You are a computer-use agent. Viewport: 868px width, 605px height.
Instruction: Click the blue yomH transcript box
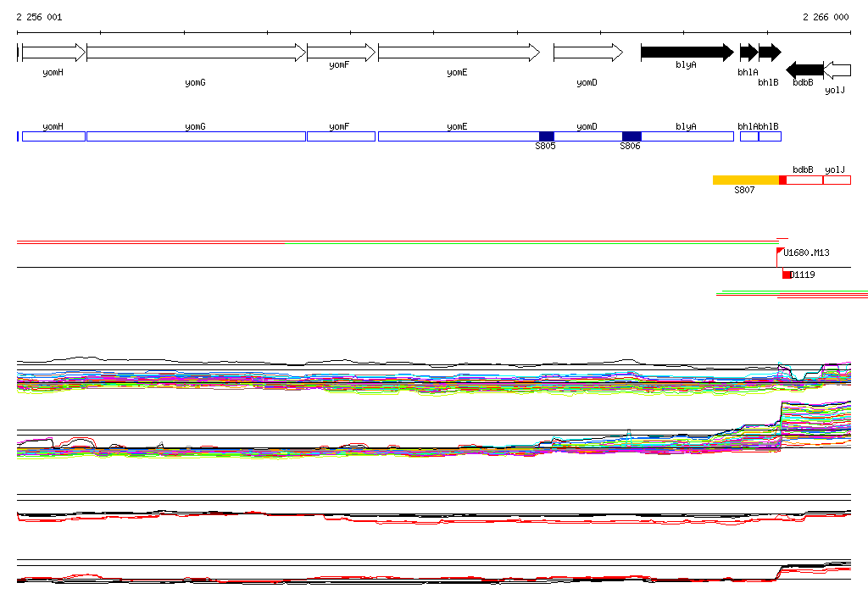53,136
